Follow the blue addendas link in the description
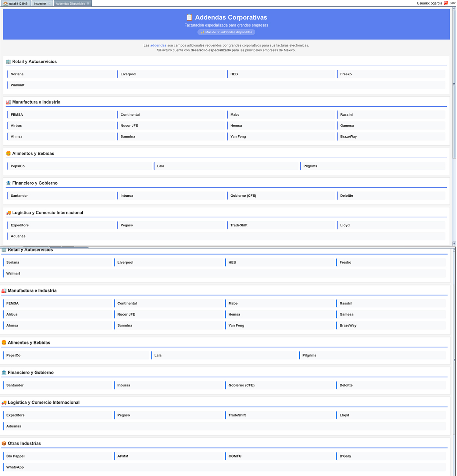 (158, 45)
